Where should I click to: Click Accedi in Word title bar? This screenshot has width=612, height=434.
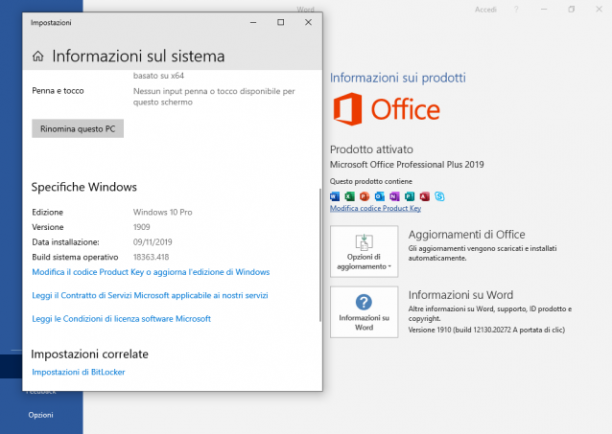(486, 9)
